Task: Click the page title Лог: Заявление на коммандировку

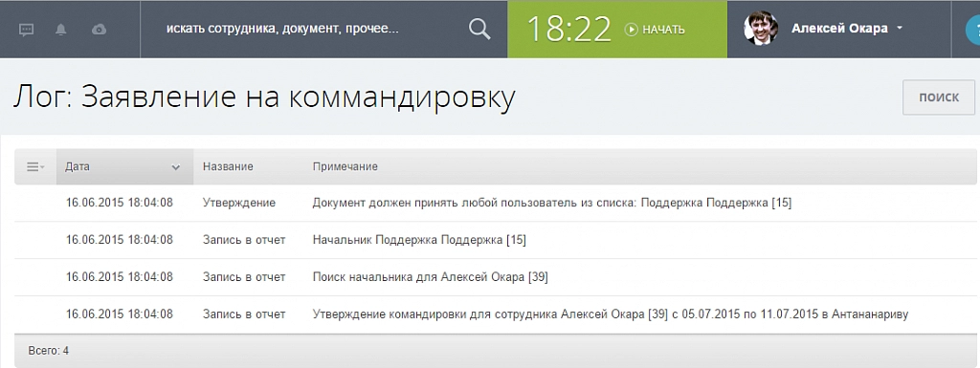Action: pyautogui.click(x=264, y=97)
